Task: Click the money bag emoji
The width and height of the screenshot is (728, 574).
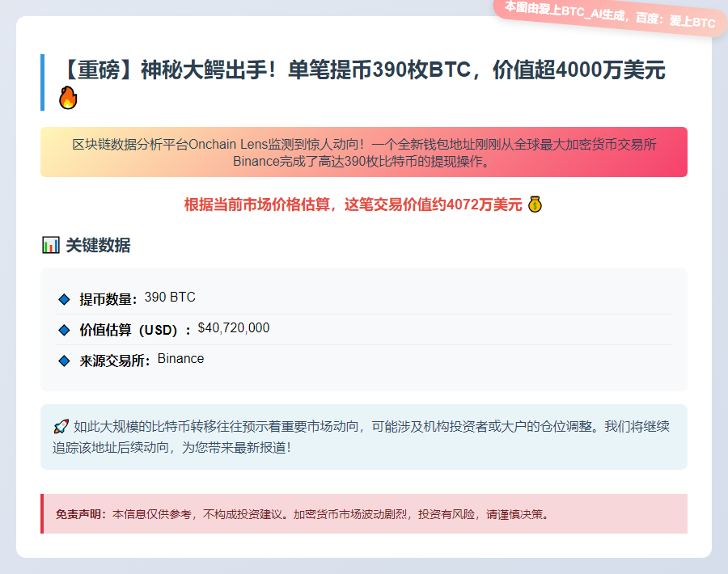Action: click(534, 205)
